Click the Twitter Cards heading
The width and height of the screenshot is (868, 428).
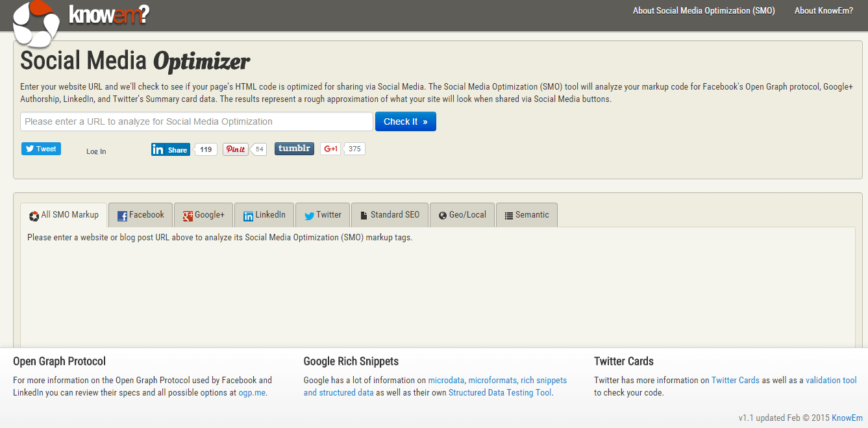click(624, 361)
